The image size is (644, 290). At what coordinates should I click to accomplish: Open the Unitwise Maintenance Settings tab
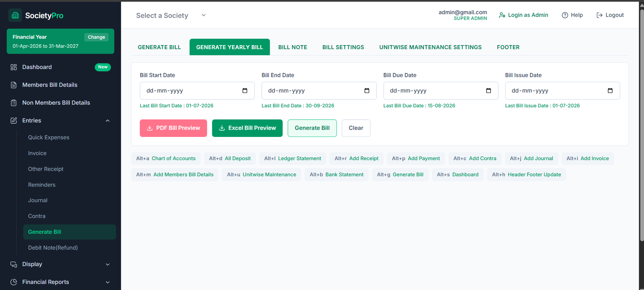[x=430, y=47]
